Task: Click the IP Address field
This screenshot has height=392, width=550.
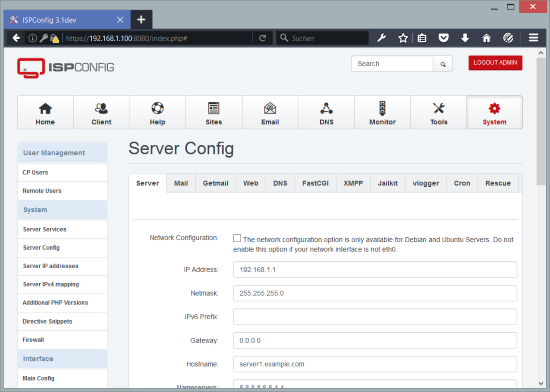Action: click(375, 269)
